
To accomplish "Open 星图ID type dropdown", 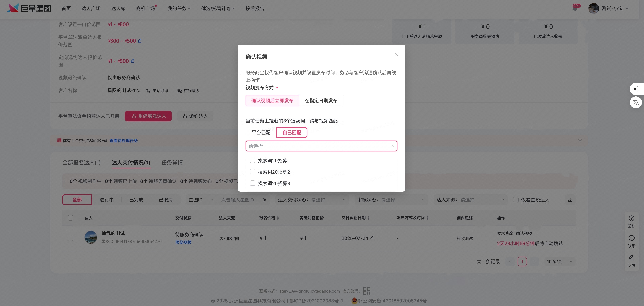I will pyautogui.click(x=202, y=200).
